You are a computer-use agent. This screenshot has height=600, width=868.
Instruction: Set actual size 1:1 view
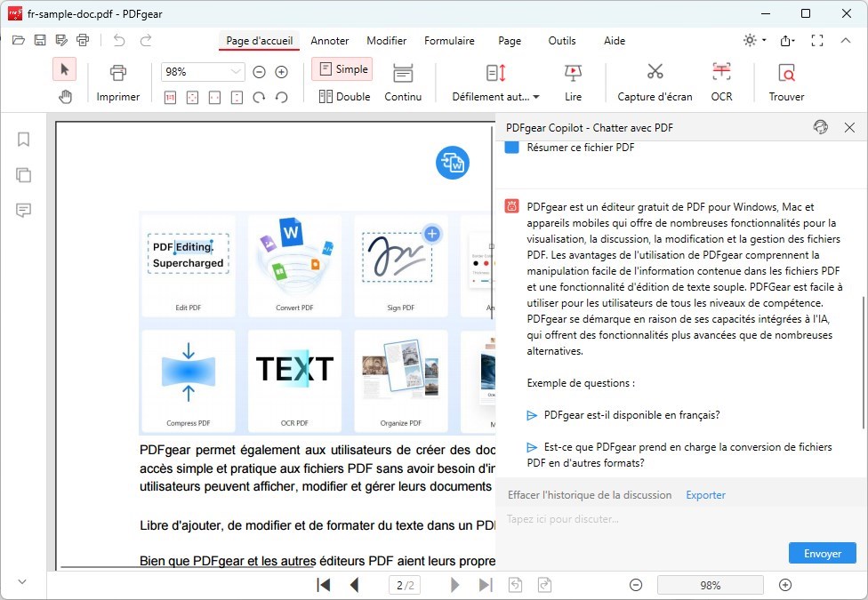[170, 98]
